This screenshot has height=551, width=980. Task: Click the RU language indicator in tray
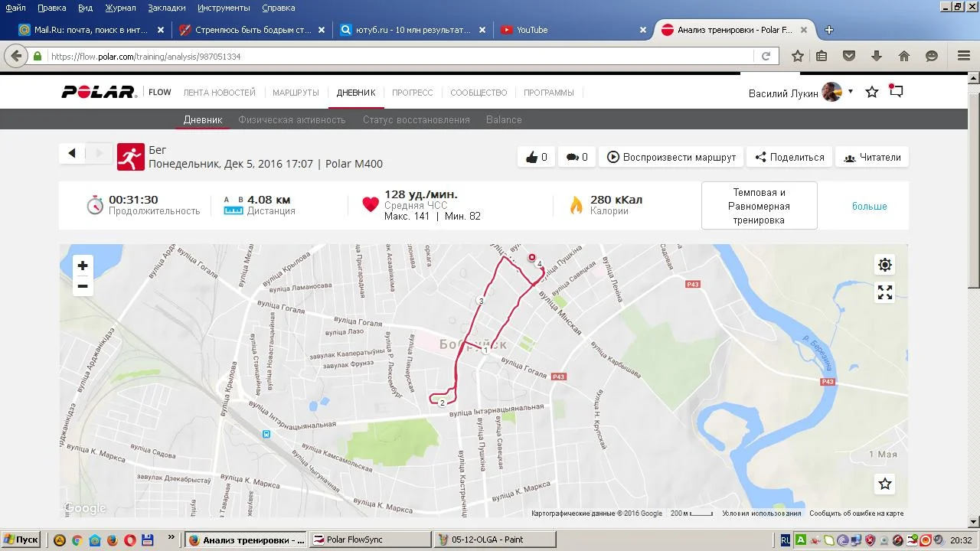786,540
